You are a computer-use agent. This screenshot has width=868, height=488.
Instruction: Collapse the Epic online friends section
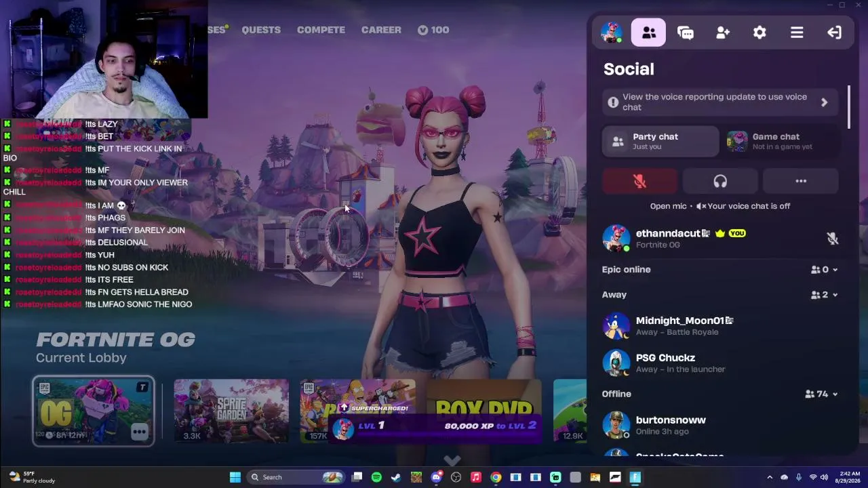click(835, 270)
